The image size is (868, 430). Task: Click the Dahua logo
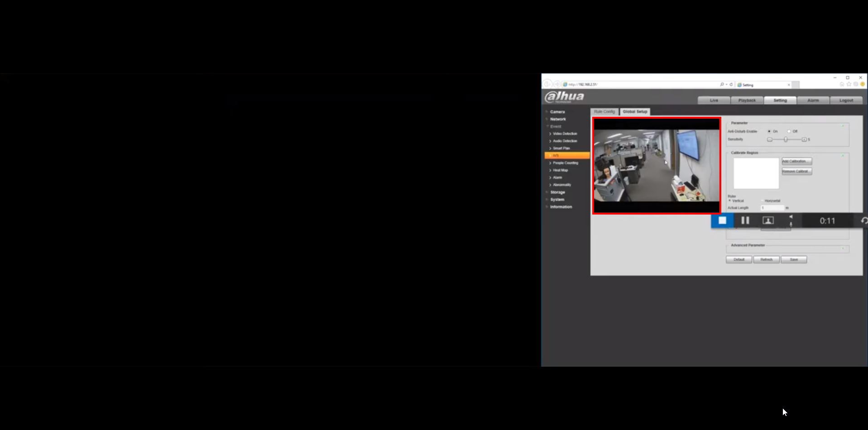click(x=564, y=97)
